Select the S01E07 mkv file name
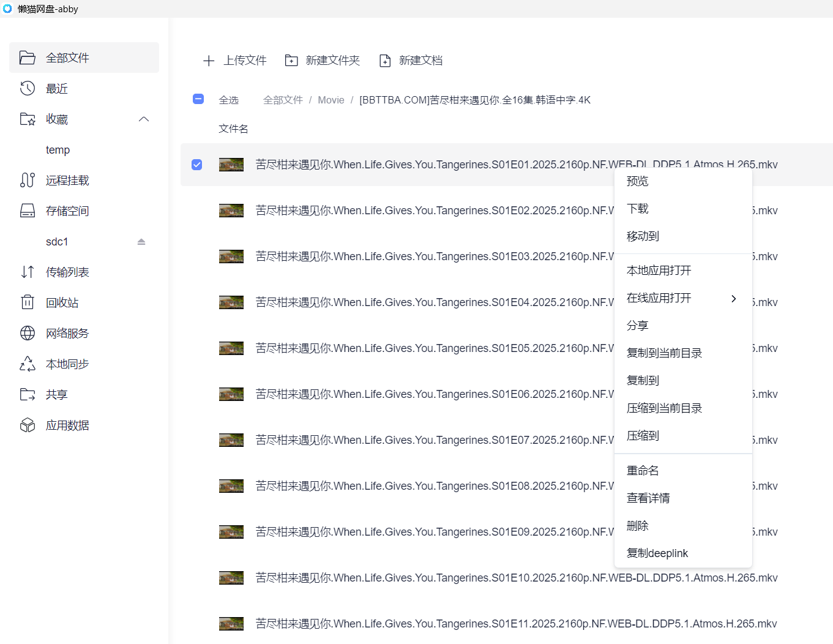The image size is (833, 644). [x=435, y=440]
